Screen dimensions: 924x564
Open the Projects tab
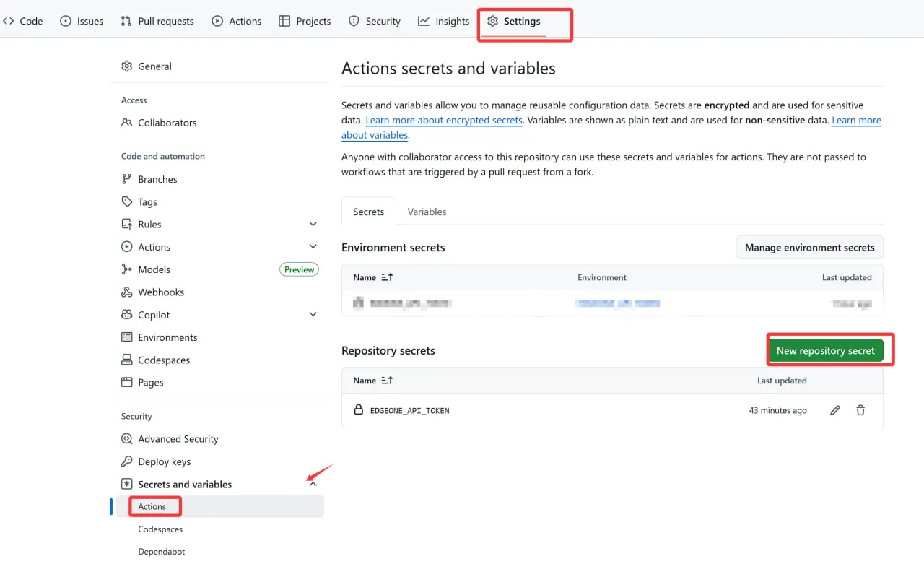click(305, 21)
